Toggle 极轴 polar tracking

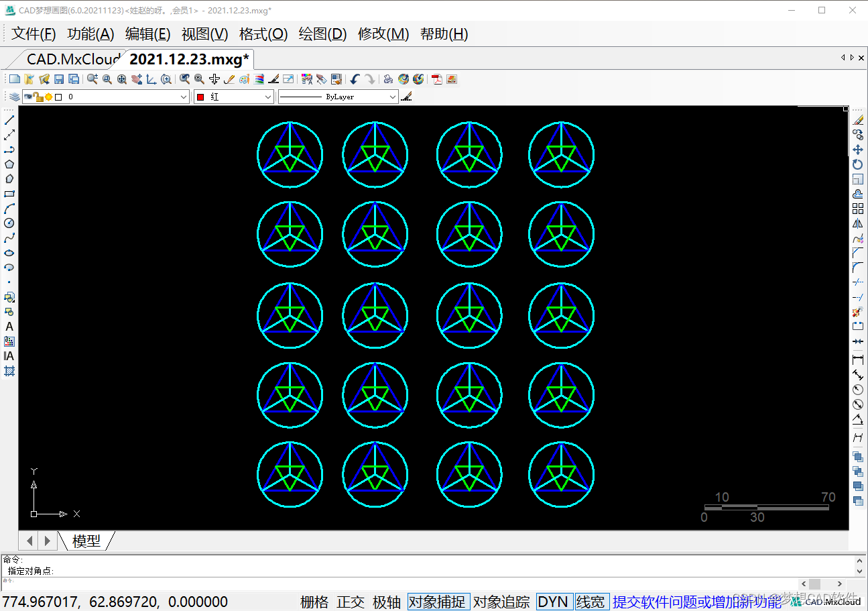(387, 602)
